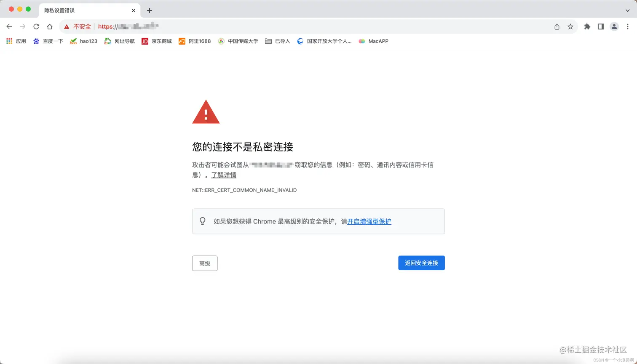Click the share icon in the toolbar
Viewport: 637px width, 364px height.
pyautogui.click(x=557, y=26)
